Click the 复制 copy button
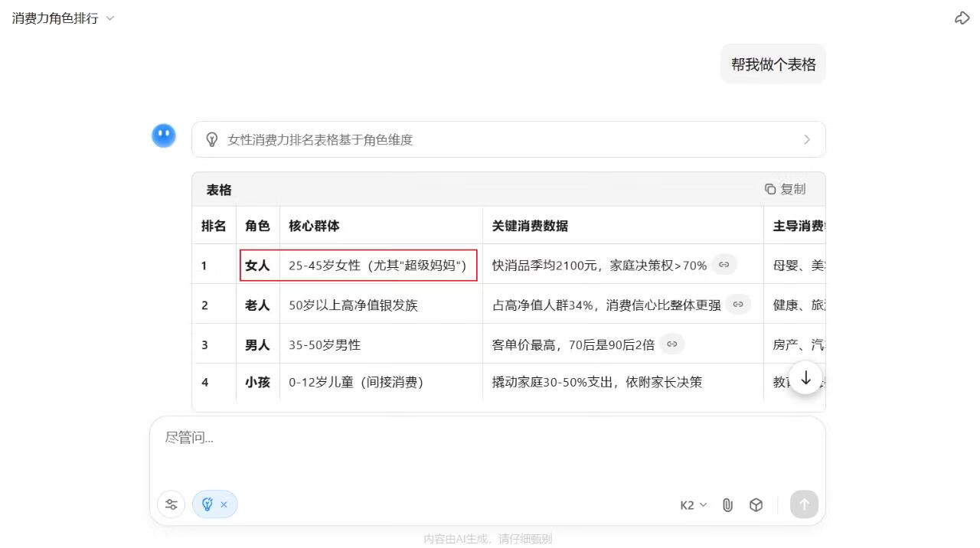The width and height of the screenshot is (980, 548). [786, 188]
